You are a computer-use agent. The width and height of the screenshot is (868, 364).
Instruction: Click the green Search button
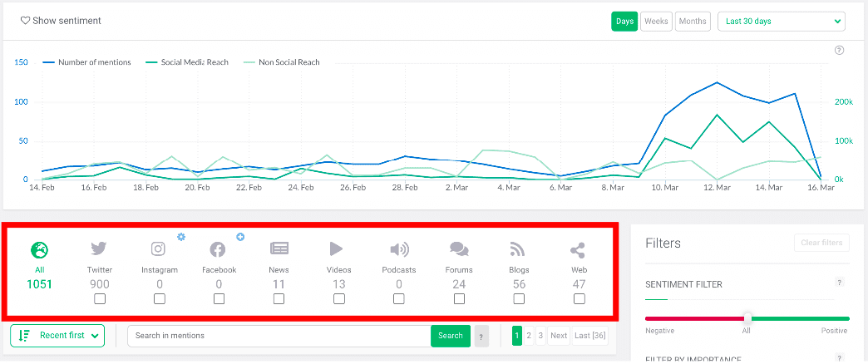[x=450, y=336]
